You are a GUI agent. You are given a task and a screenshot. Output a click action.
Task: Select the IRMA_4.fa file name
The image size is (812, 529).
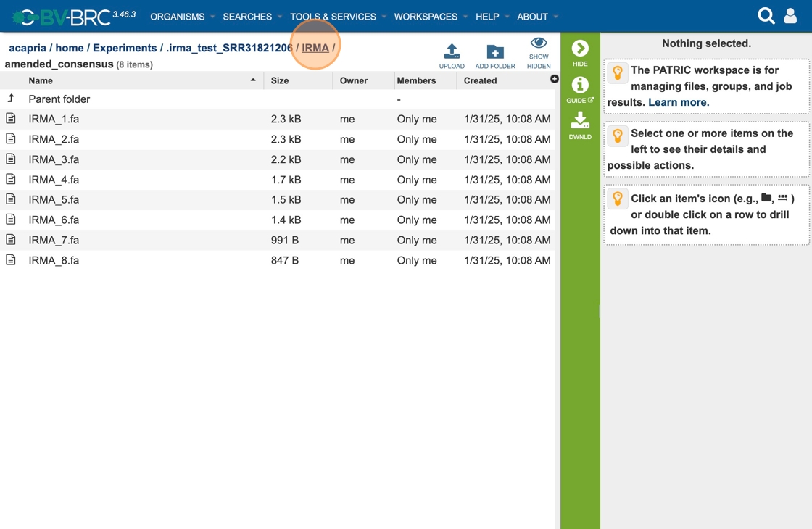pos(54,179)
